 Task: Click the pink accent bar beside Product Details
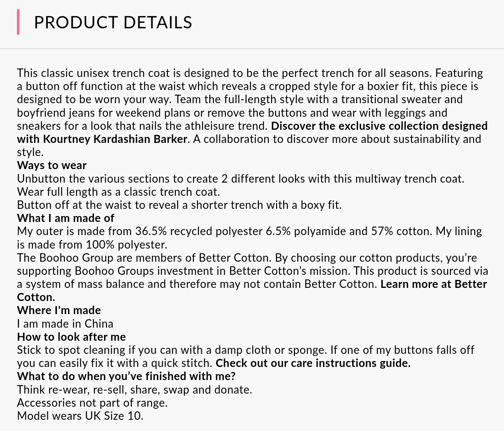tap(18, 22)
